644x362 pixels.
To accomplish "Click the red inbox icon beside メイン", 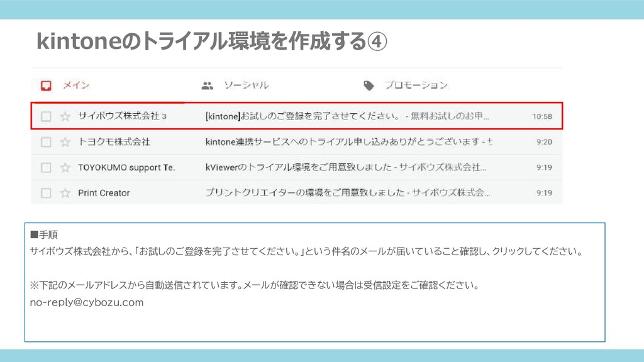I will pos(46,85).
